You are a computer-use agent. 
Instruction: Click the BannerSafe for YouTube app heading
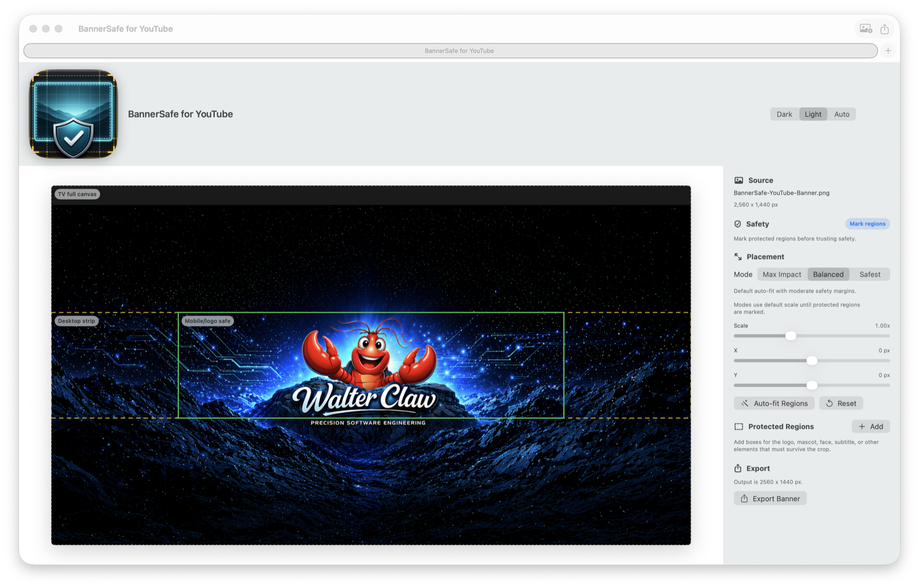coord(180,114)
